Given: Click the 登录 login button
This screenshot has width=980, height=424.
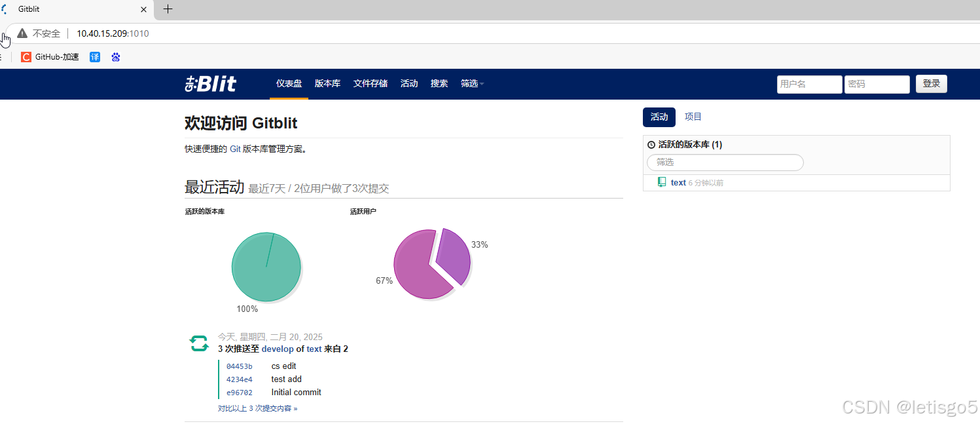Looking at the screenshot, I should (932, 83).
